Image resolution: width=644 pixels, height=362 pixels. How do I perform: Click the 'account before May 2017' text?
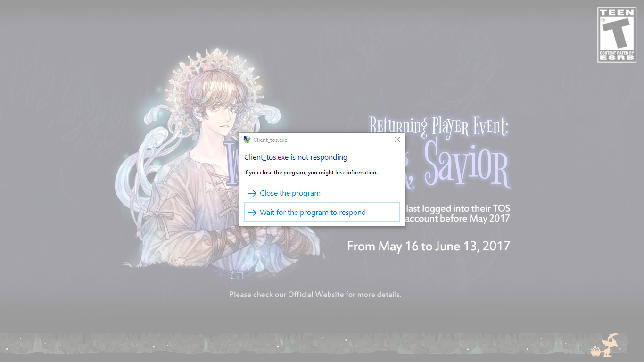pyautogui.click(x=457, y=218)
